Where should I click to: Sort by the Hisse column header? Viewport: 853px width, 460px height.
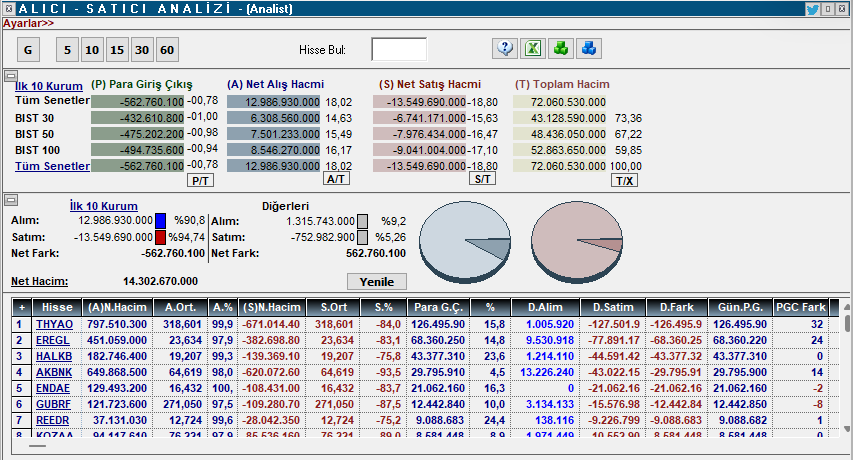pos(57,307)
